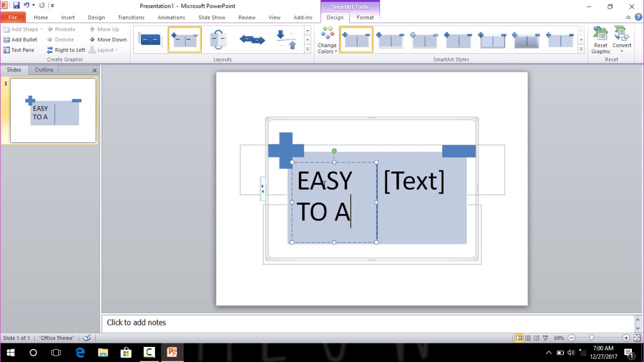Toggle Right to Left layout
644x362 pixels.
[x=66, y=50]
